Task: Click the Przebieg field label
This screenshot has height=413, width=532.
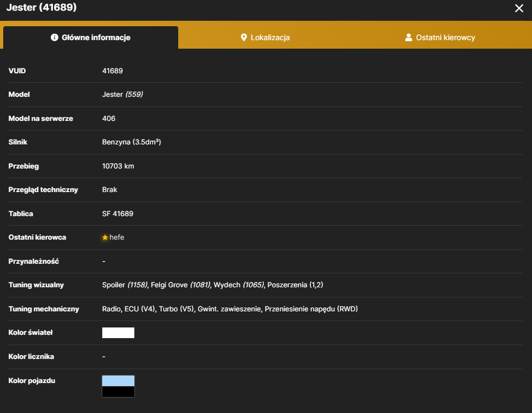Action: [x=23, y=166]
